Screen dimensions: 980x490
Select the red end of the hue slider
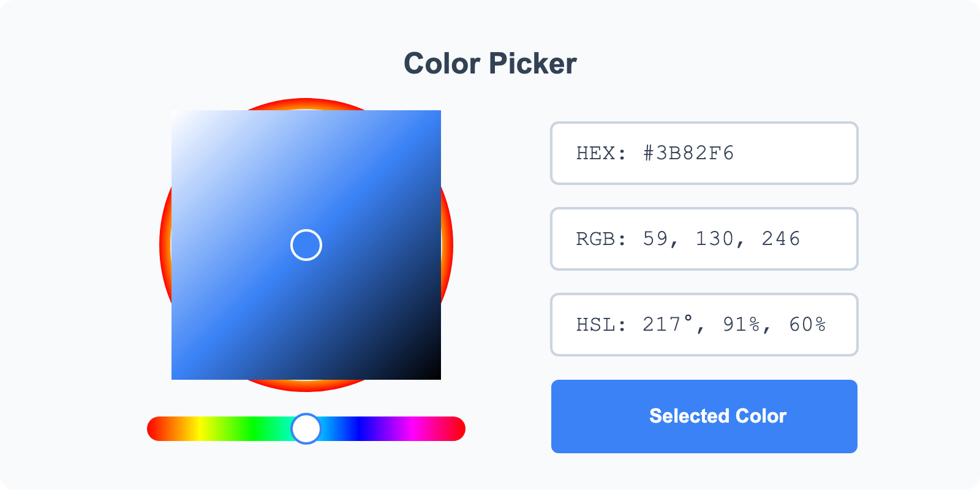click(x=153, y=429)
